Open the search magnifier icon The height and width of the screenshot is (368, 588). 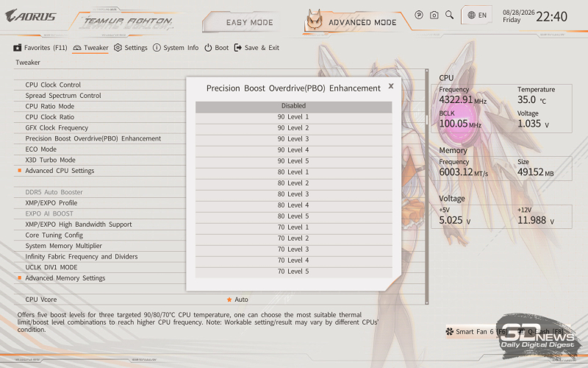[x=449, y=15]
